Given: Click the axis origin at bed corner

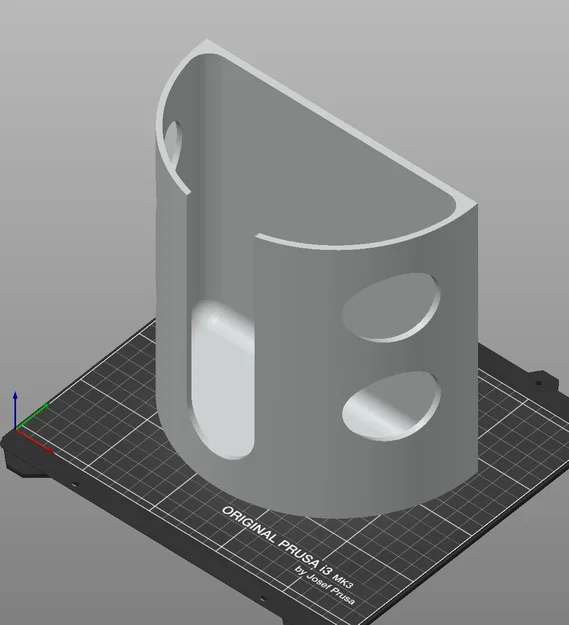Looking at the screenshot, I should point(15,429).
